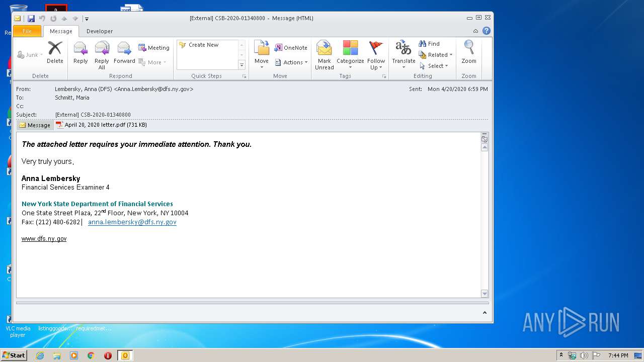The image size is (644, 362).
Task: Minimize the ribbon with caret icon
Action: [x=475, y=31]
